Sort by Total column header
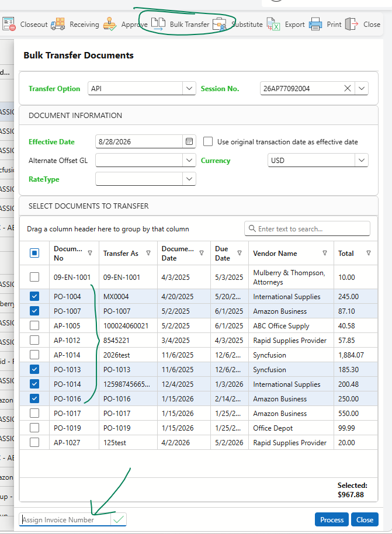The image size is (392, 534). (x=346, y=254)
